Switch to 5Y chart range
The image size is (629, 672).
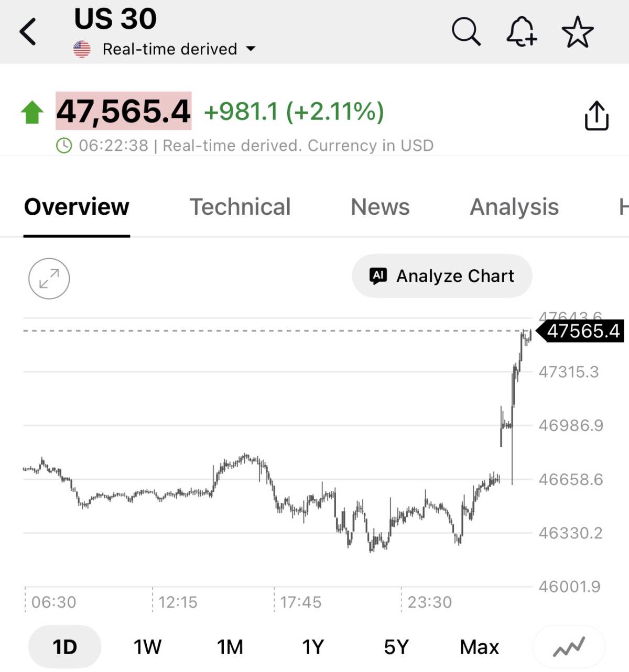(396, 647)
